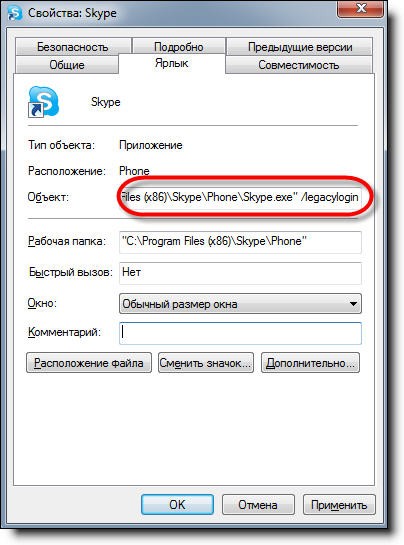
Task: Click the Быстрый вызов field showing Нет
Action: click(x=240, y=273)
